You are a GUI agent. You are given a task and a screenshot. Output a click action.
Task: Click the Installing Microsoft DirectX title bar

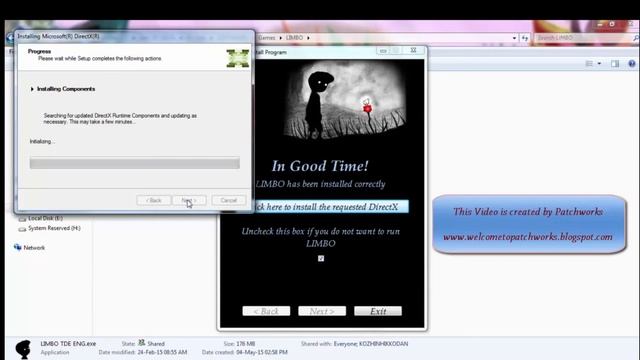coord(134,36)
